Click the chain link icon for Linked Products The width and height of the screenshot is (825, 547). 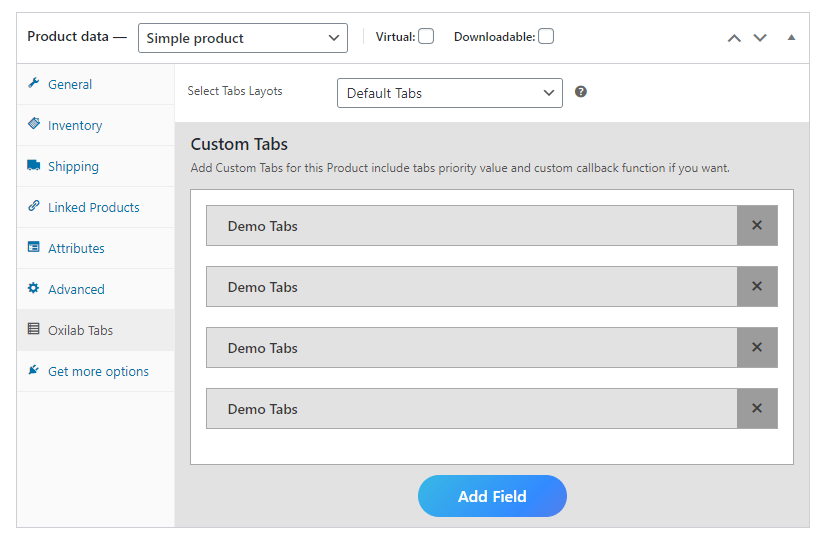coord(34,206)
